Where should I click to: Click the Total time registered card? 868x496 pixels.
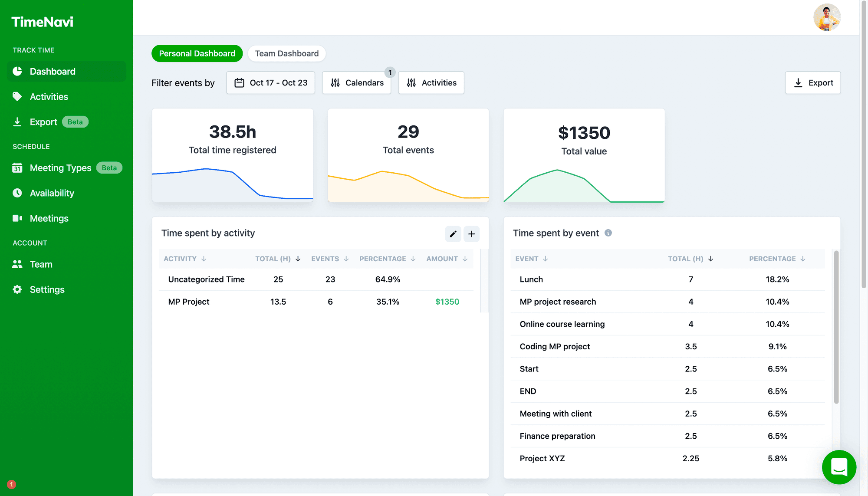point(233,155)
